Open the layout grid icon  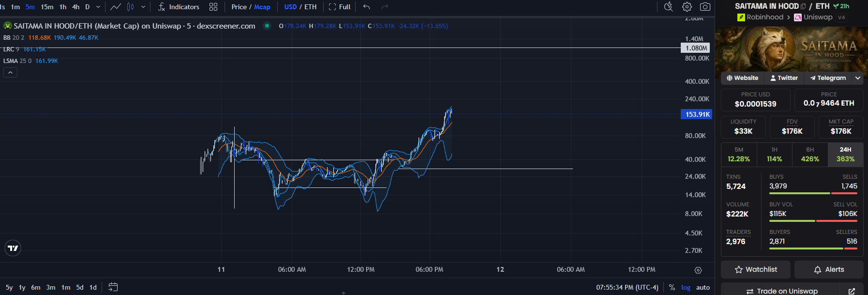click(x=213, y=7)
